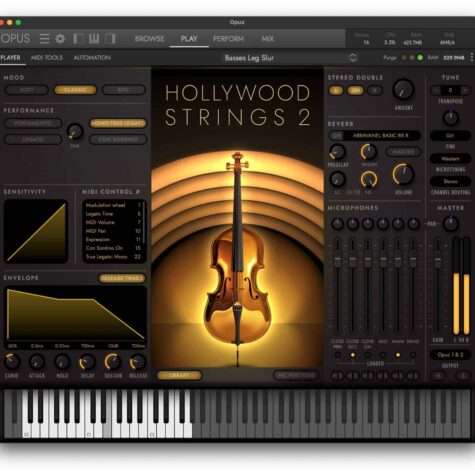This screenshot has width=475, height=475.
Task: Click the Envelope Decay knob
Action: click(x=87, y=362)
